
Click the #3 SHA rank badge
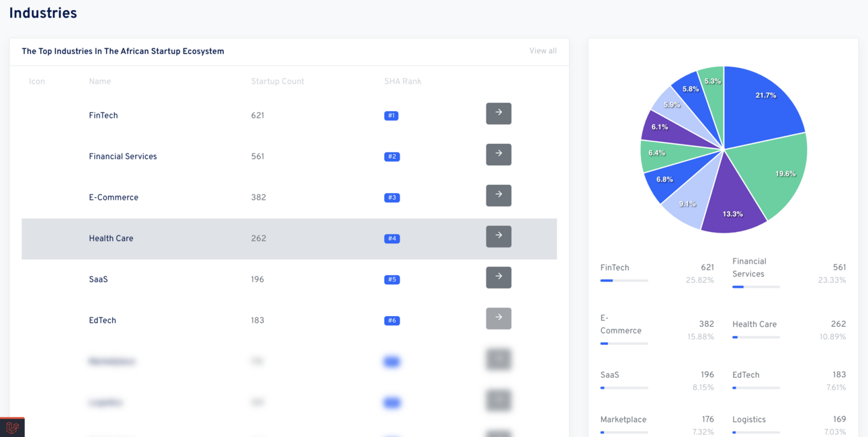coord(392,198)
